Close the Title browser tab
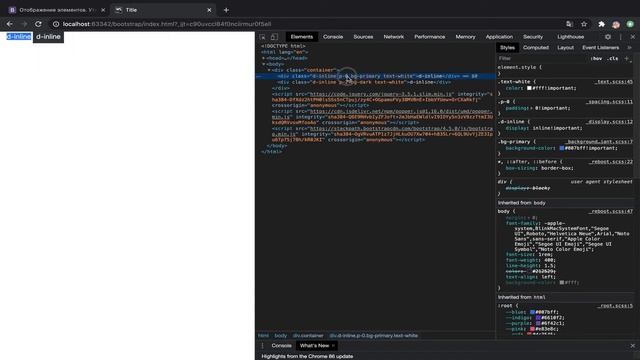The height and width of the screenshot is (360, 640). point(209,10)
